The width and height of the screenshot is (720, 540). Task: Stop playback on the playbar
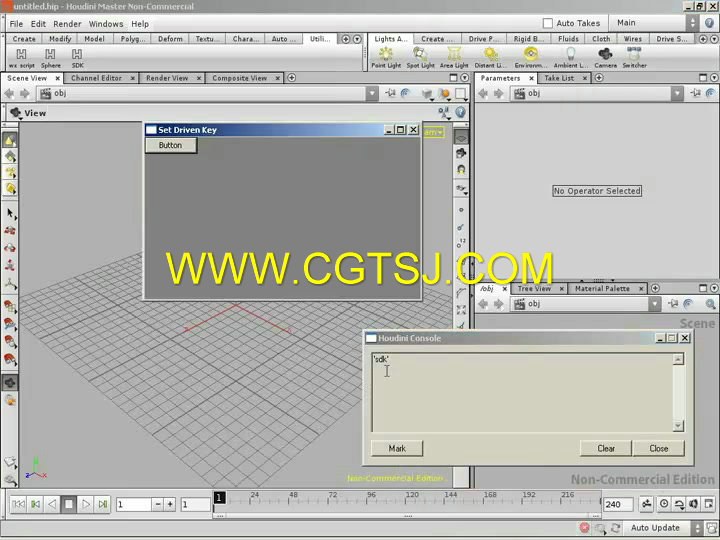69,504
